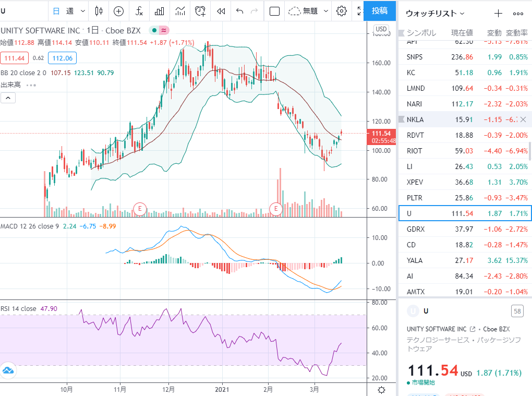Expand the layout name dropdown arrow
This screenshot has height=396, width=532.
coord(325,11)
